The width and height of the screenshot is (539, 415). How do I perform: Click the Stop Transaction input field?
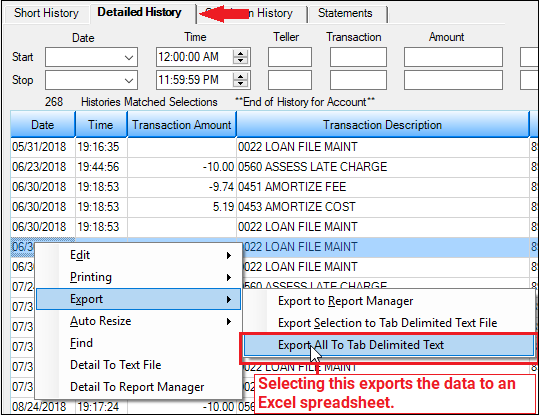click(358, 80)
